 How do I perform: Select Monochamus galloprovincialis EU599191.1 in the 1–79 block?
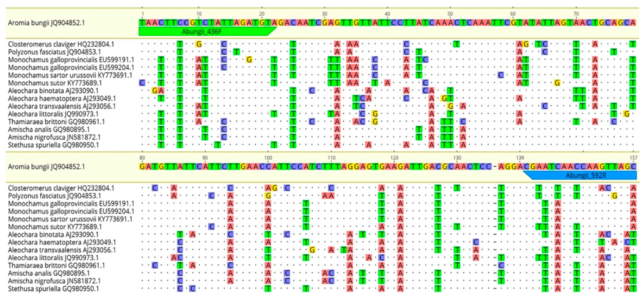coord(71,60)
